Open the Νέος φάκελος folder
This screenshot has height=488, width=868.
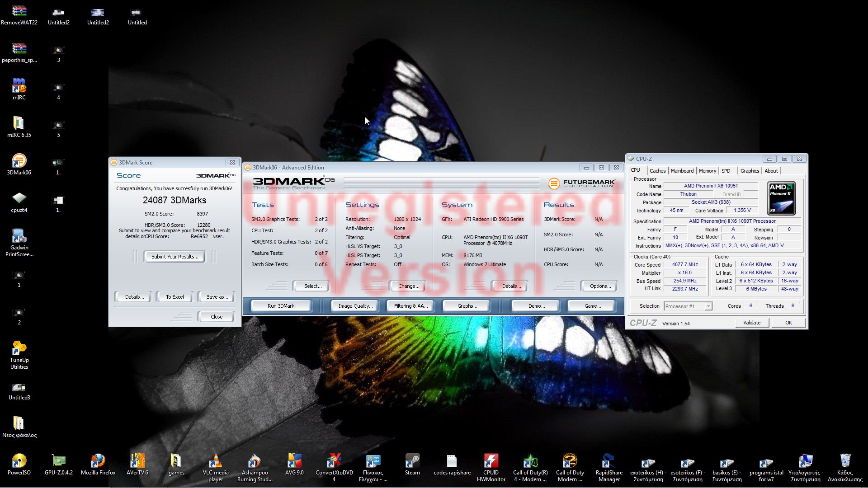pyautogui.click(x=19, y=427)
